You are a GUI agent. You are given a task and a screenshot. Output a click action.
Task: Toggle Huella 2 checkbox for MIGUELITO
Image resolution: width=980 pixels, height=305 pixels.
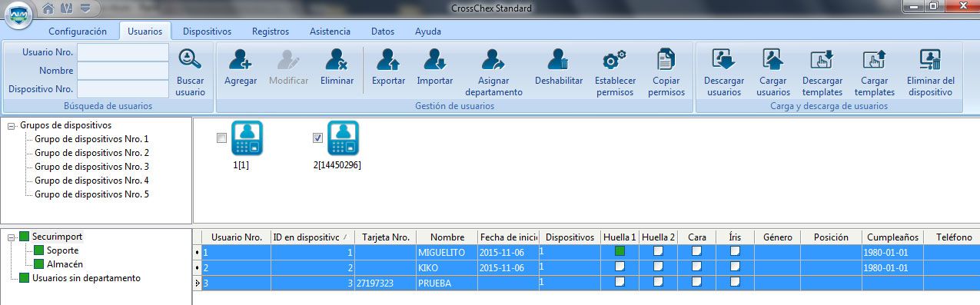(x=658, y=251)
